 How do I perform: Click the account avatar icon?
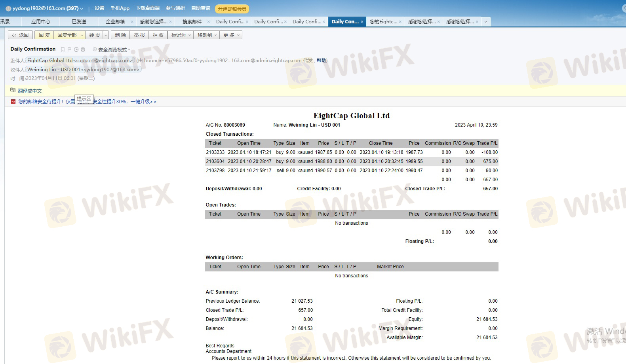[x=8, y=8]
